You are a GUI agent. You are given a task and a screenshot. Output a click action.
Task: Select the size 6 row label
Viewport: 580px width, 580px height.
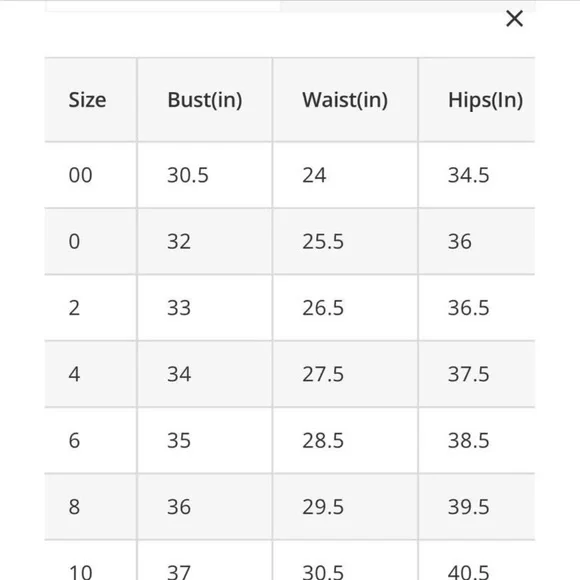74,440
